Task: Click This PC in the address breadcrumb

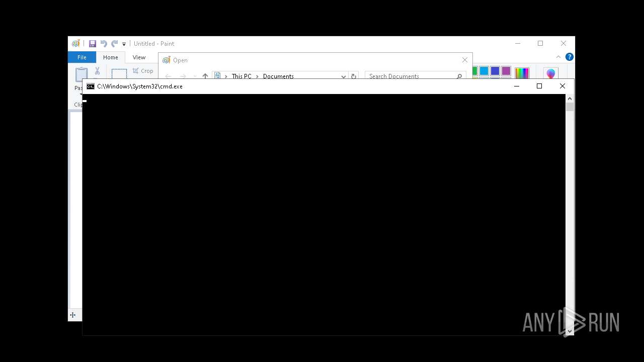Action: click(x=242, y=76)
